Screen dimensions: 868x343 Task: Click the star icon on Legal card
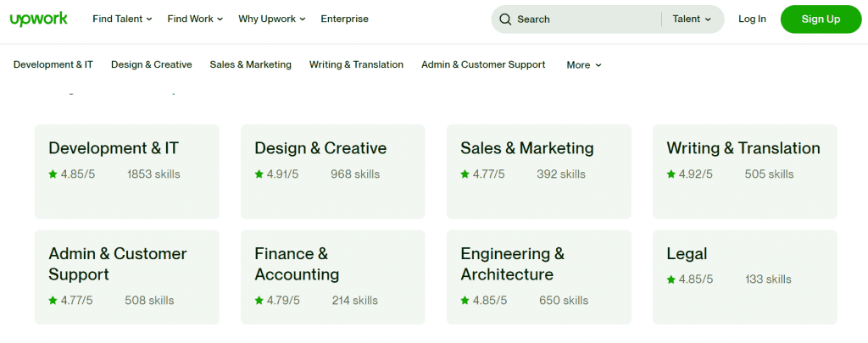point(670,279)
